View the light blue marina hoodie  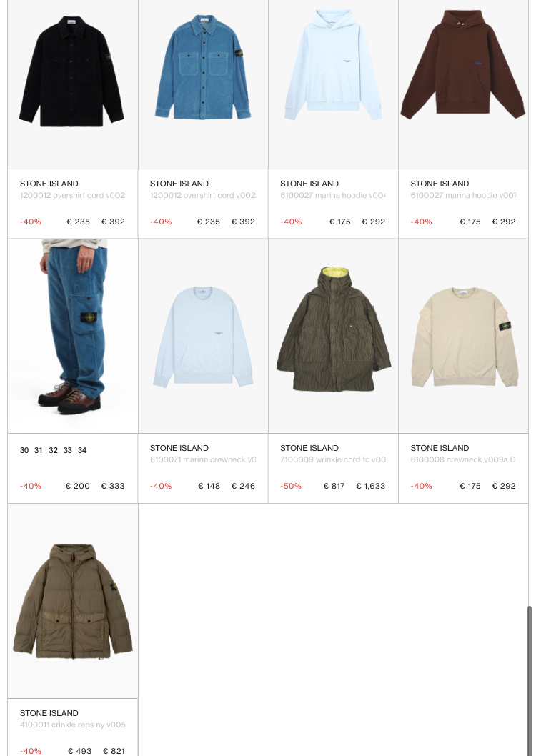333,84
